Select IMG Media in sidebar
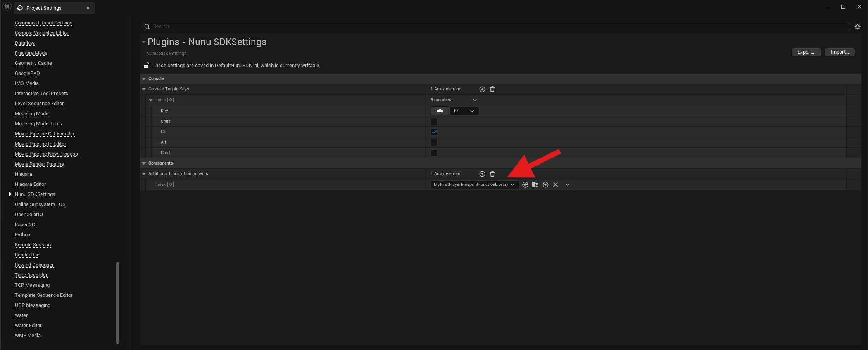Viewport: 868px width, 350px height. (27, 83)
